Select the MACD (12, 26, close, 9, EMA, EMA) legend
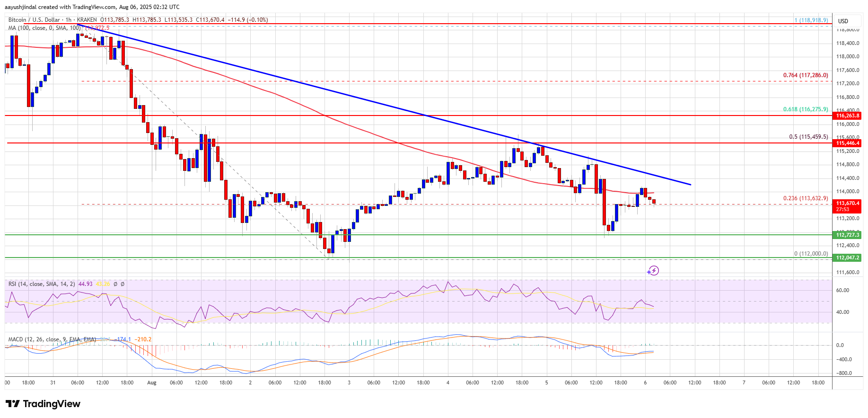This screenshot has height=418, width=868. click(x=52, y=339)
